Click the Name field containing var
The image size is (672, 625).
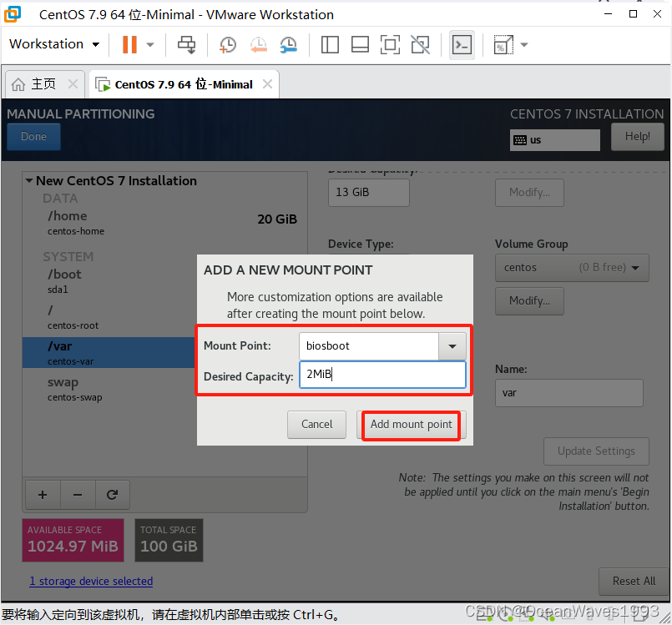pos(569,393)
